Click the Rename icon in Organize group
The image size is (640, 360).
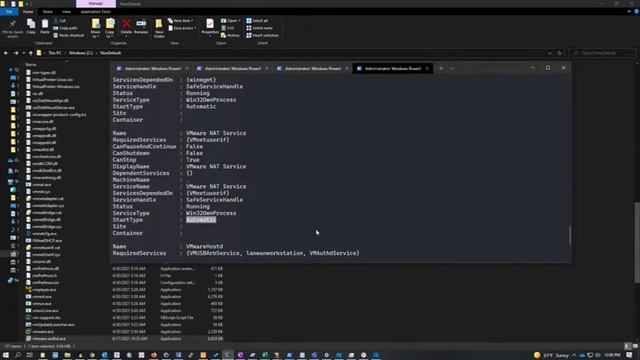pos(141,27)
